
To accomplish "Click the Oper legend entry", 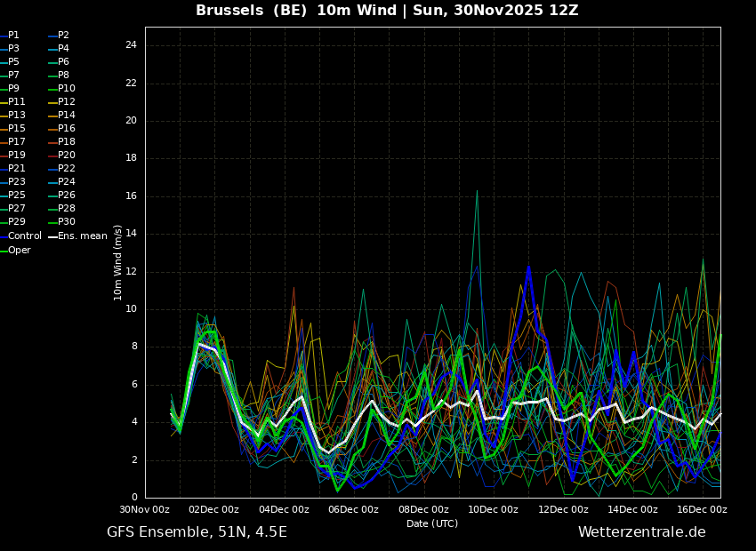I will pyautogui.click(x=19, y=250).
